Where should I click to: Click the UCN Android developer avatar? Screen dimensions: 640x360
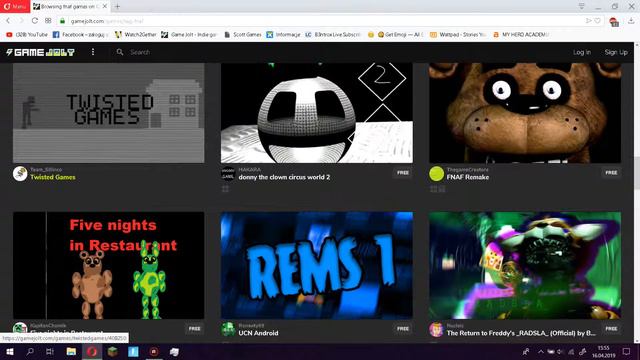228,329
